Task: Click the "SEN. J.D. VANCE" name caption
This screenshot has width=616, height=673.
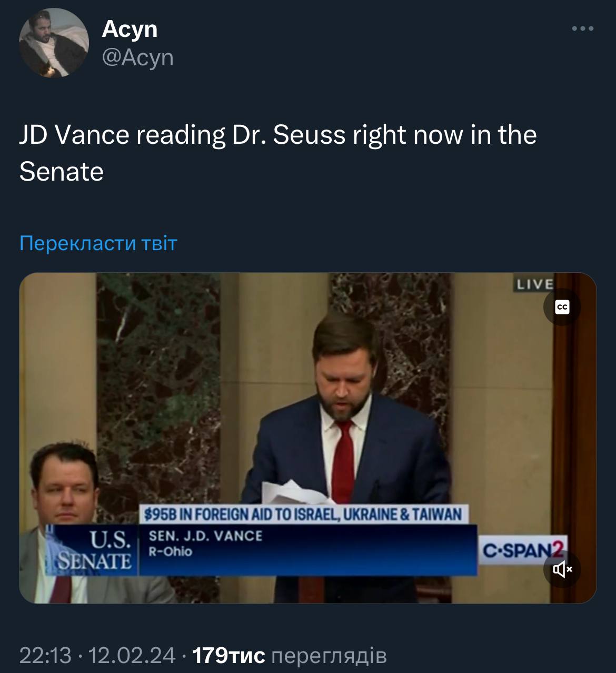Action: [205, 536]
